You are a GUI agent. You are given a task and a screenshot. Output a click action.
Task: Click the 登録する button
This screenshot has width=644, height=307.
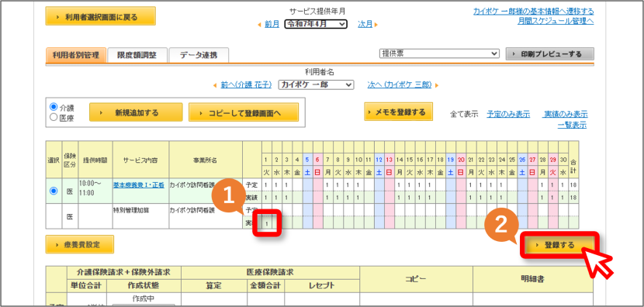[559, 245]
